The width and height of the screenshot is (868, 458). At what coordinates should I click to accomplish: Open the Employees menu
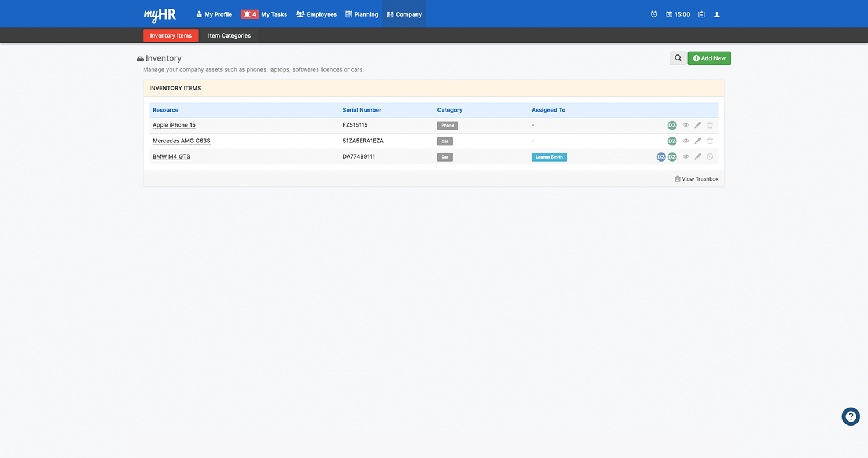click(317, 14)
